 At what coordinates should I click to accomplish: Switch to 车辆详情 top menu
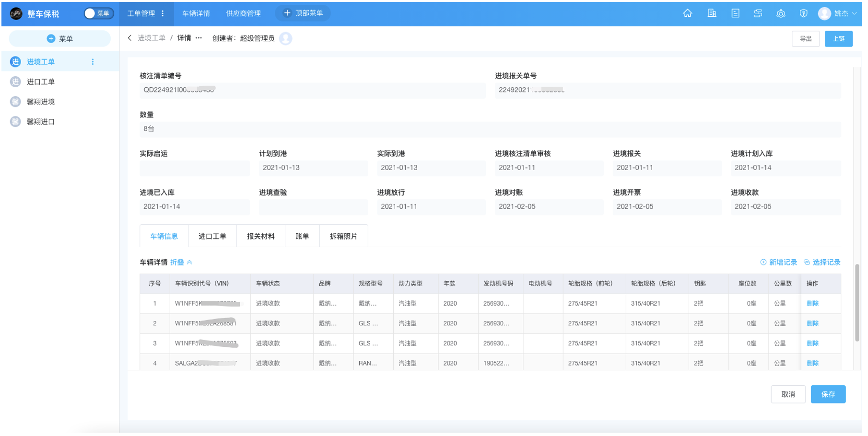(x=196, y=13)
